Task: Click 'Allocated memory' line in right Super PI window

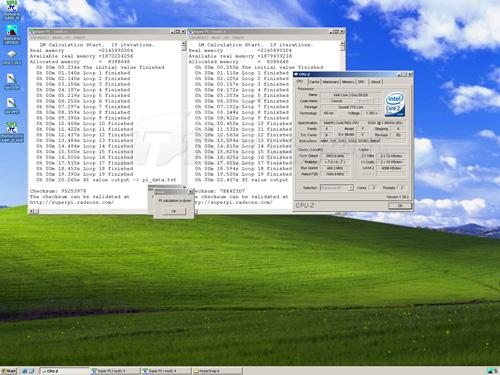Action: tap(239, 62)
